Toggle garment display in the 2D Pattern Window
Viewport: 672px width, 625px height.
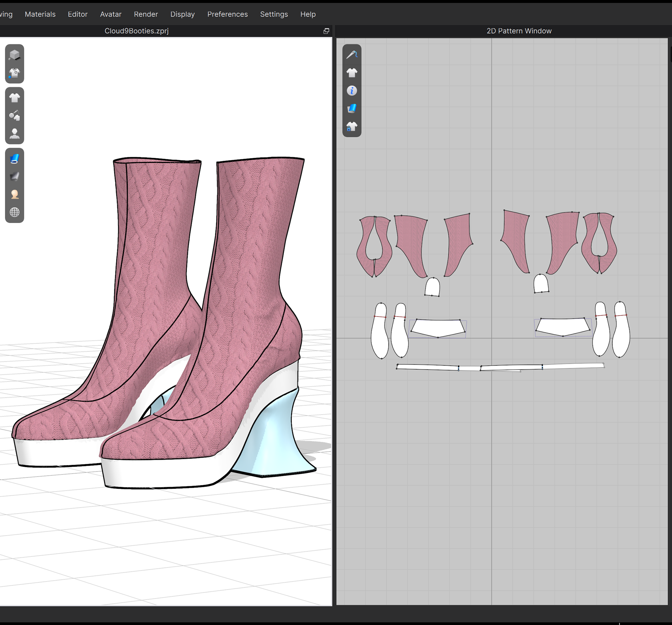[x=352, y=72]
